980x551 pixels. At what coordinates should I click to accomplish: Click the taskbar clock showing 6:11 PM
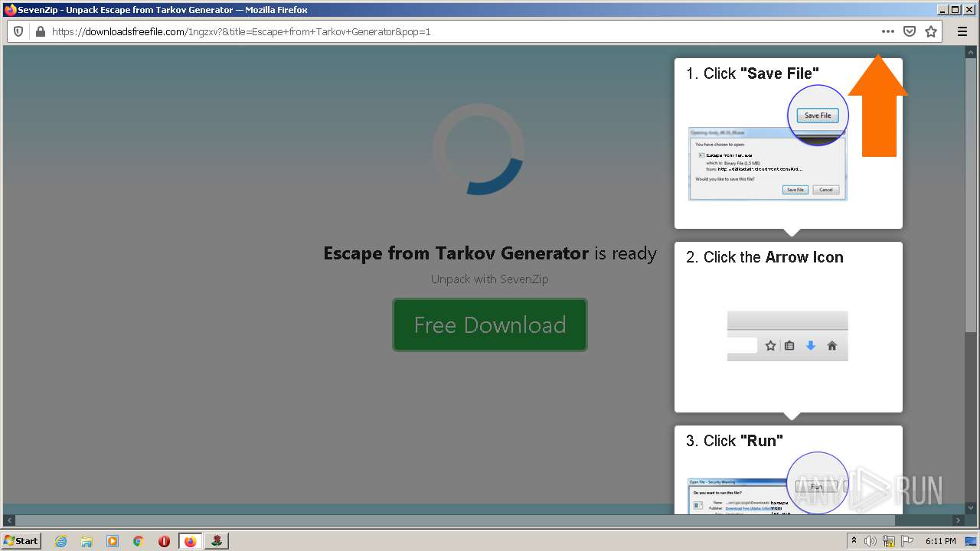(940, 541)
